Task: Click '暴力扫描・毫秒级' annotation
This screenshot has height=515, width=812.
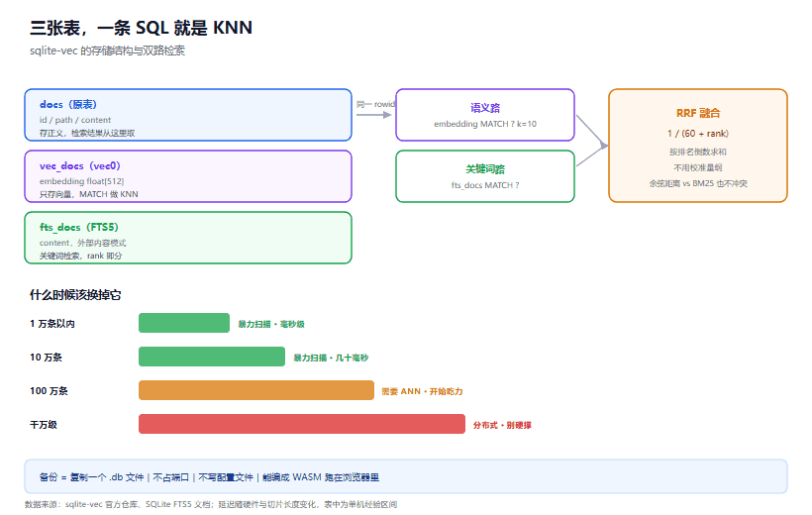Action: 271,324
